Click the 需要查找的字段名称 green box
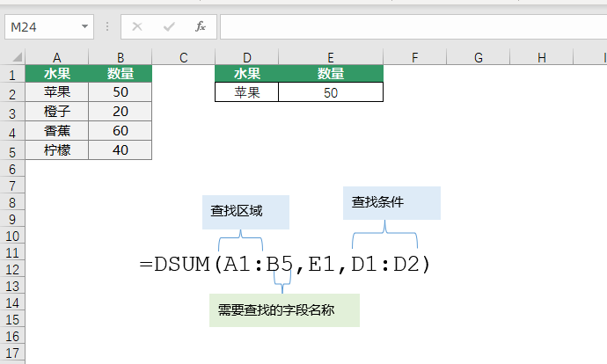Screen dimensions: 607x364 pos(284,310)
